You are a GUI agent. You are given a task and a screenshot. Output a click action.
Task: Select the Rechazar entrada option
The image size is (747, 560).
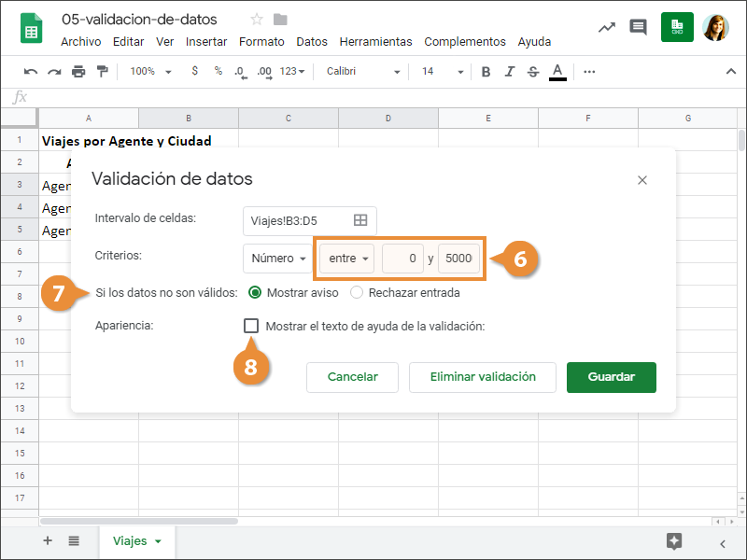357,292
